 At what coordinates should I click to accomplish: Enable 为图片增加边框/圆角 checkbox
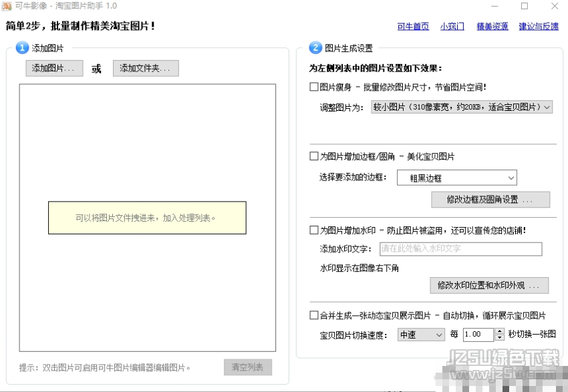tap(313, 156)
